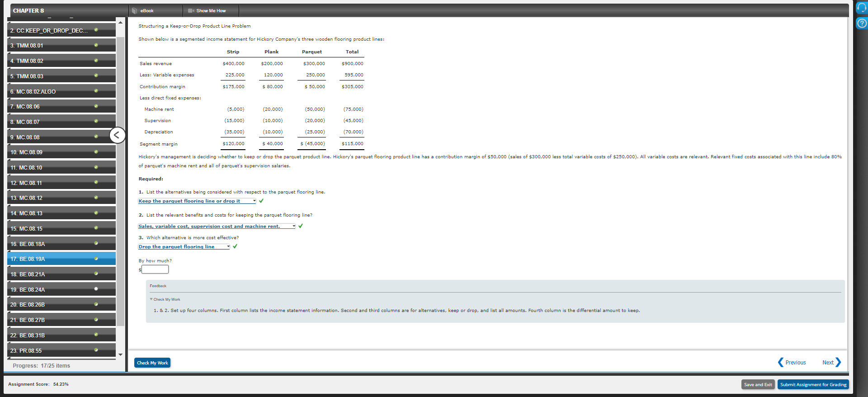Open item 18 BE.08.21A

(61, 274)
